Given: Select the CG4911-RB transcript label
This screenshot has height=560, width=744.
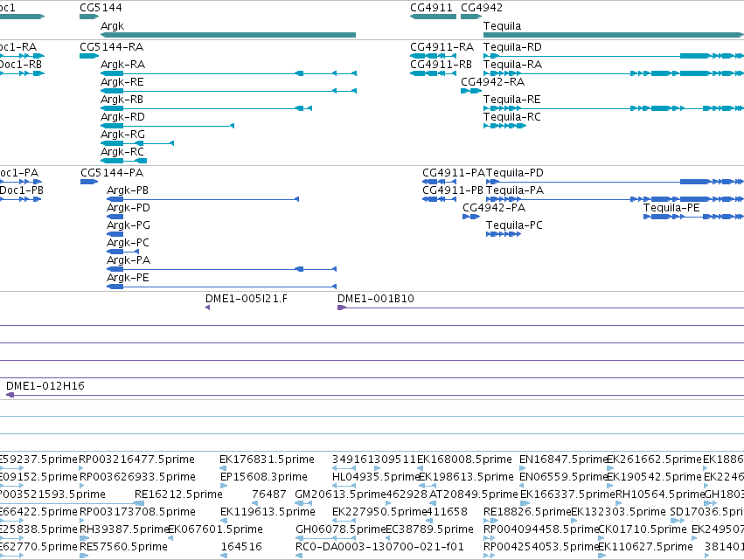Looking at the screenshot, I should point(442,65).
